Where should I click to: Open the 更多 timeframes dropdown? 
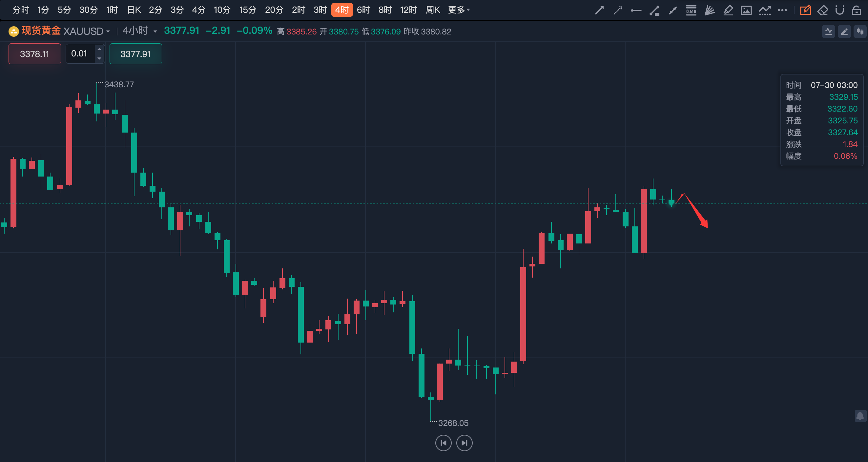tap(459, 10)
